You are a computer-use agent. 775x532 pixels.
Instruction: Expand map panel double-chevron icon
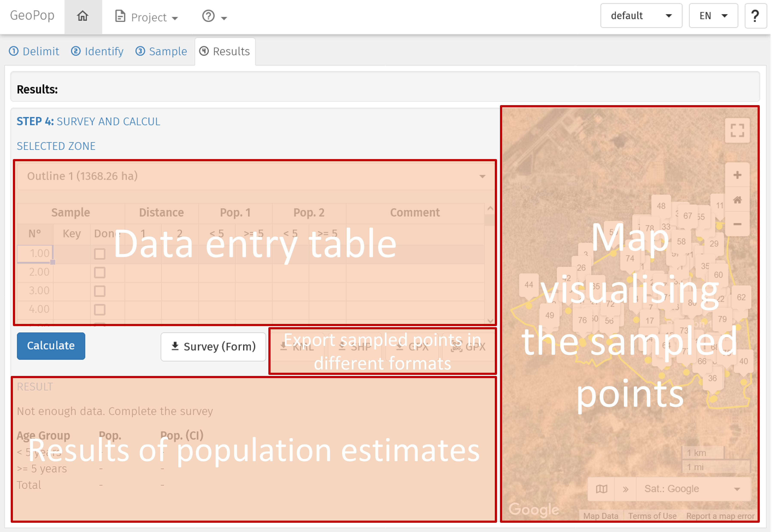(x=625, y=489)
